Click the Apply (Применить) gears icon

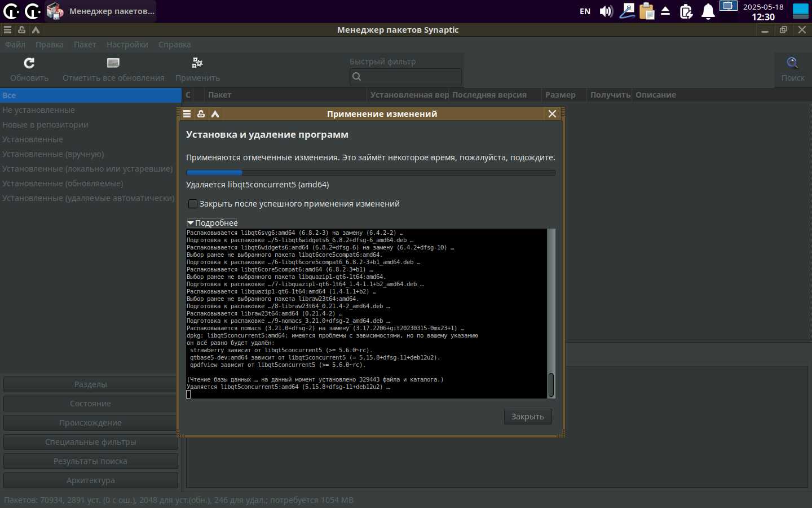tap(197, 63)
